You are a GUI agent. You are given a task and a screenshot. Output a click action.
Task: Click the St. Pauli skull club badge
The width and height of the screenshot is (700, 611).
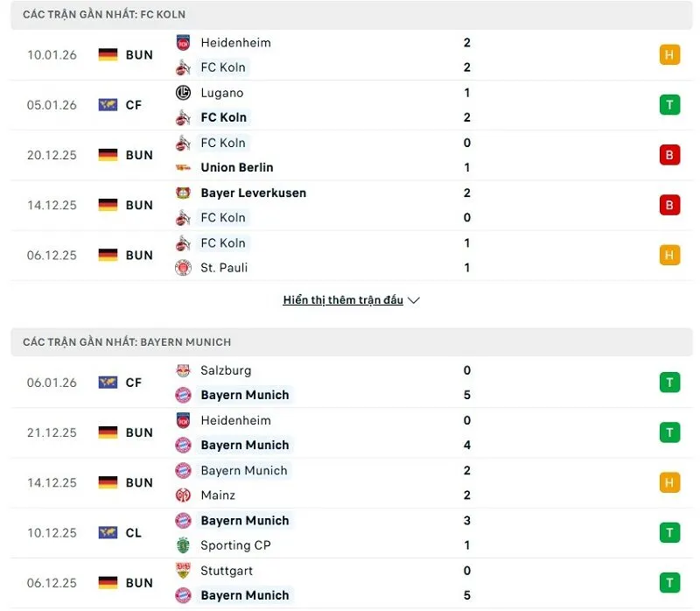pyautogui.click(x=184, y=268)
